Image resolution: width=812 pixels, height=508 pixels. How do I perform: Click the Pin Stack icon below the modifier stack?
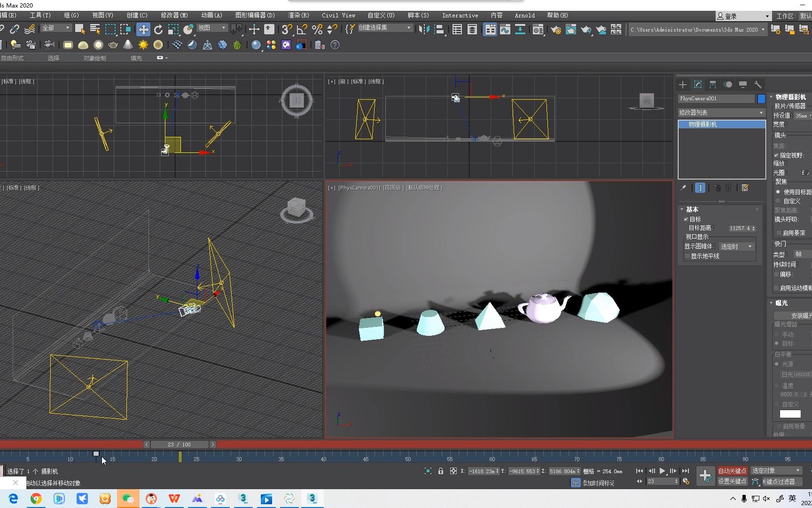point(684,188)
